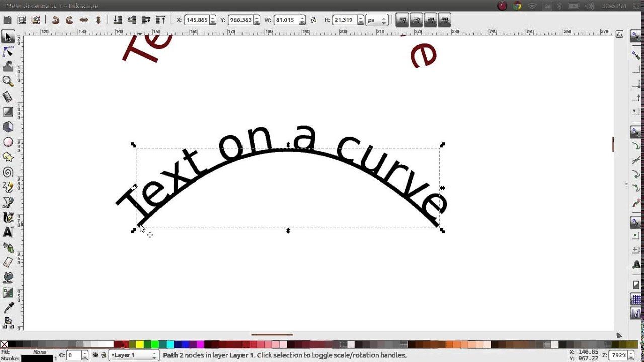Select the Zoom magnifier tool
The height and width of the screenshot is (362, 644).
(8, 81)
